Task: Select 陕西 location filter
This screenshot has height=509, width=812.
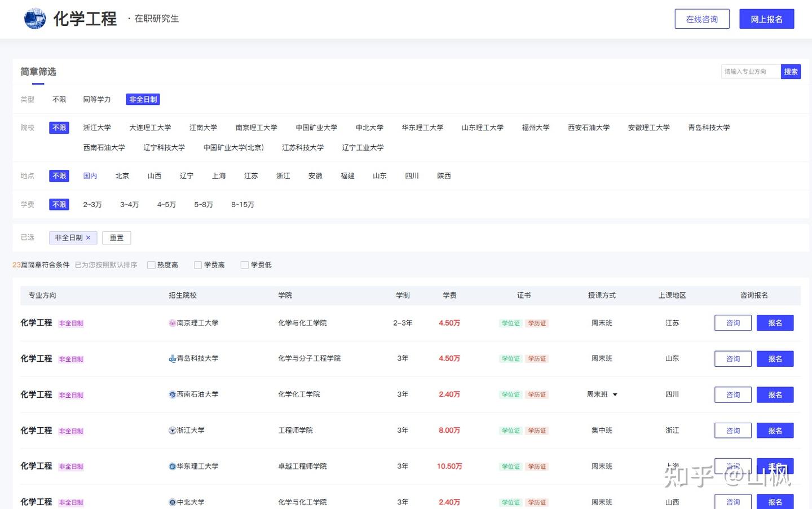Action: point(444,176)
